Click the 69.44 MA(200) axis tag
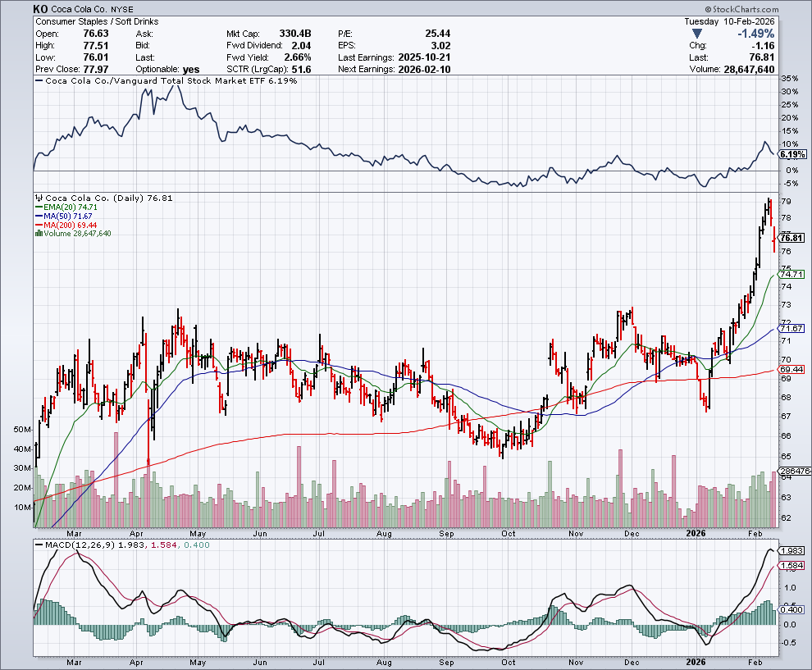The image size is (812, 670). (x=791, y=370)
